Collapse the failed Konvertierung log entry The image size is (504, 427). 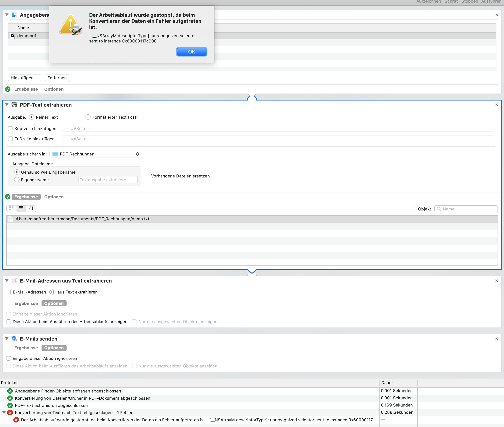pyautogui.click(x=4, y=413)
